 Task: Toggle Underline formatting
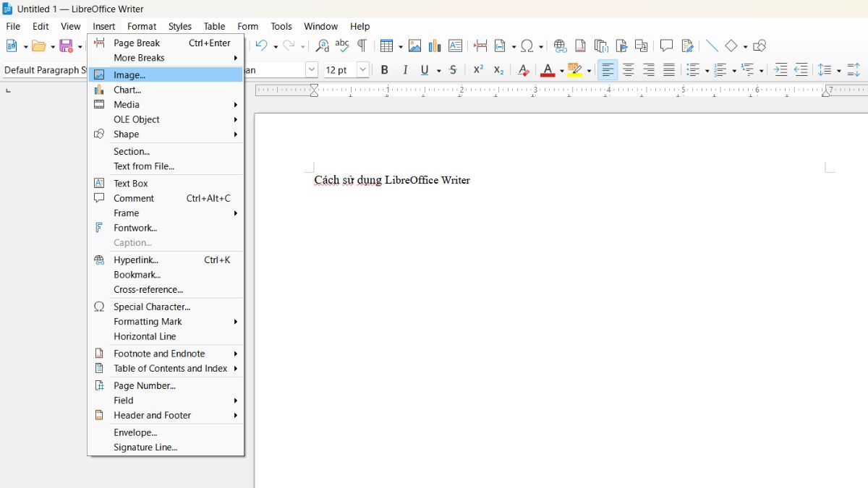pos(425,70)
